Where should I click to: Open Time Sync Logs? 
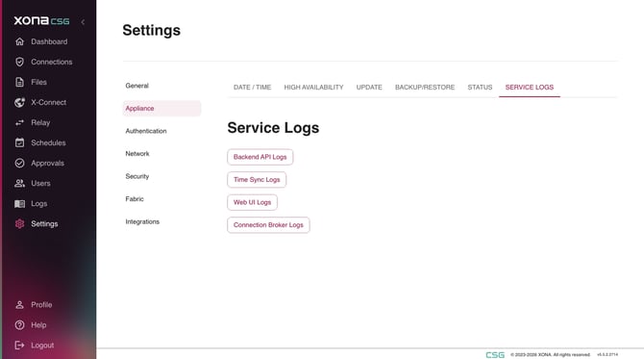coord(257,180)
